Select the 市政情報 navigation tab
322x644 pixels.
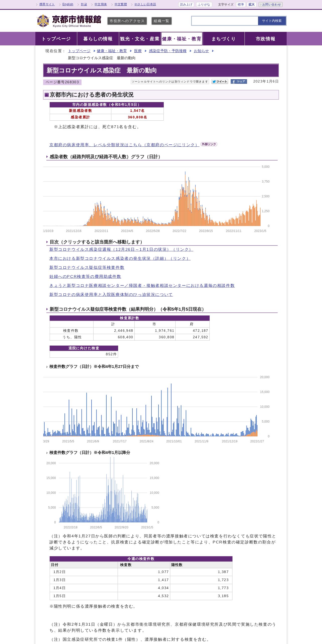pos(266,39)
